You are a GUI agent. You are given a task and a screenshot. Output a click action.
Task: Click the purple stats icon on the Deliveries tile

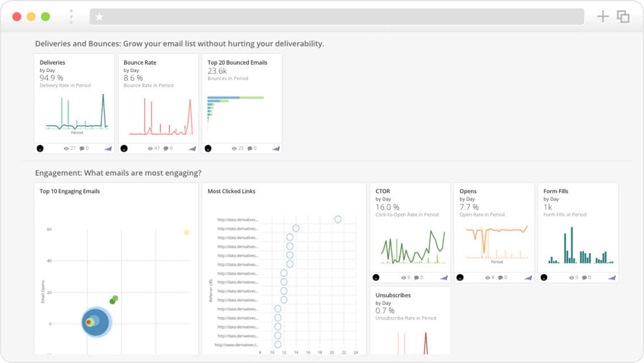click(108, 148)
